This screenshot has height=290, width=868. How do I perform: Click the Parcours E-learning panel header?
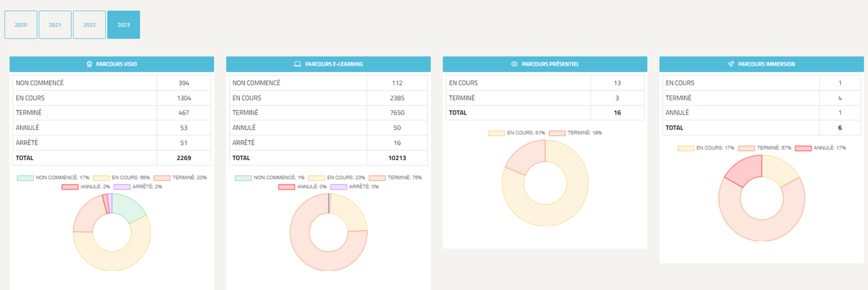(328, 64)
